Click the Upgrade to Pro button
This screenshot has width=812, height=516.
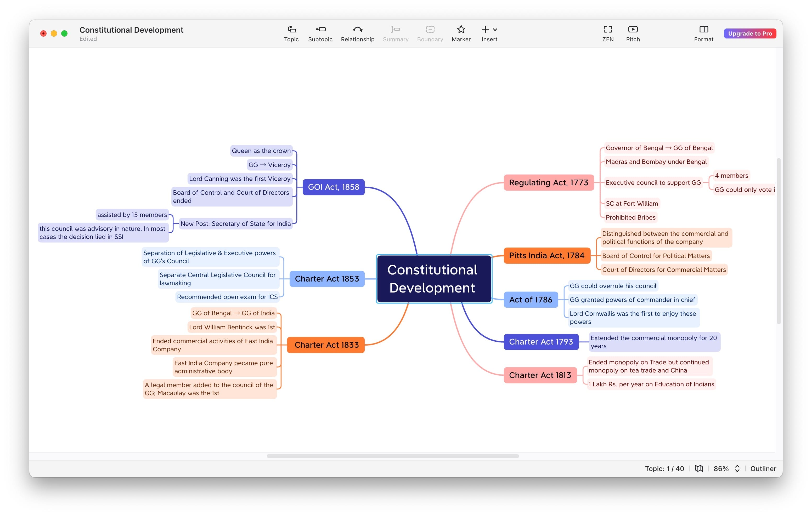tap(750, 33)
